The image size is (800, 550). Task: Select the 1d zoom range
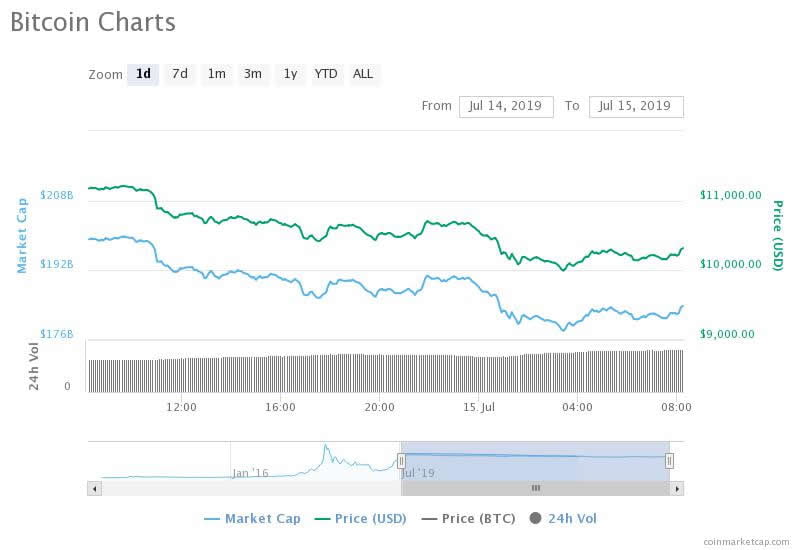143,74
